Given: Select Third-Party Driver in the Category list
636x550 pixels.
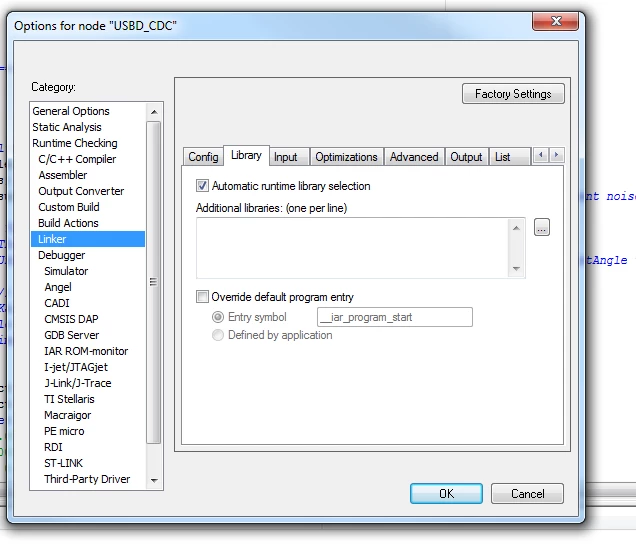Looking at the screenshot, I should [88, 479].
